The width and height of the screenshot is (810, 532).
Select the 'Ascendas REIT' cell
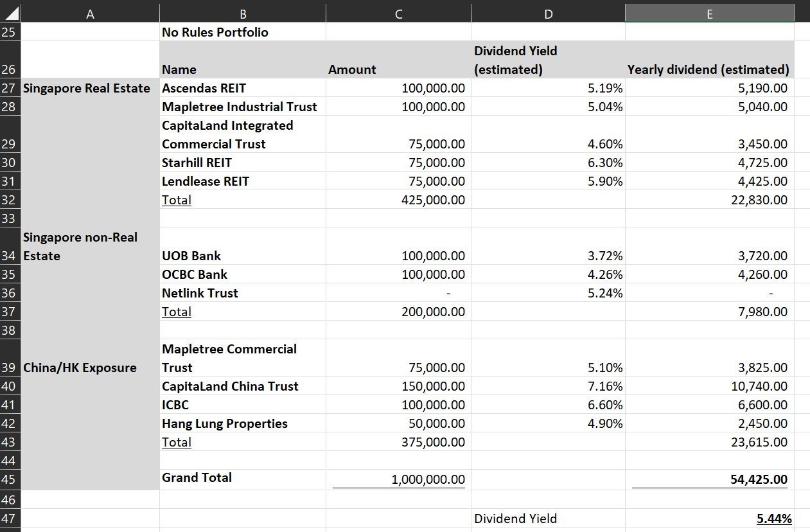click(x=243, y=89)
